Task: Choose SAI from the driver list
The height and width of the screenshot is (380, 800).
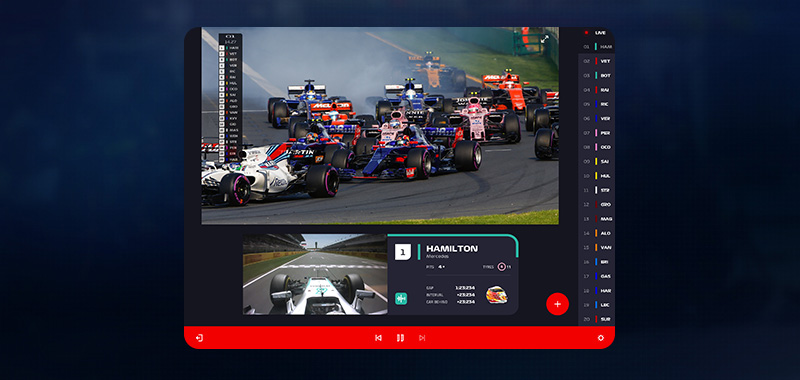Action: coord(596,161)
